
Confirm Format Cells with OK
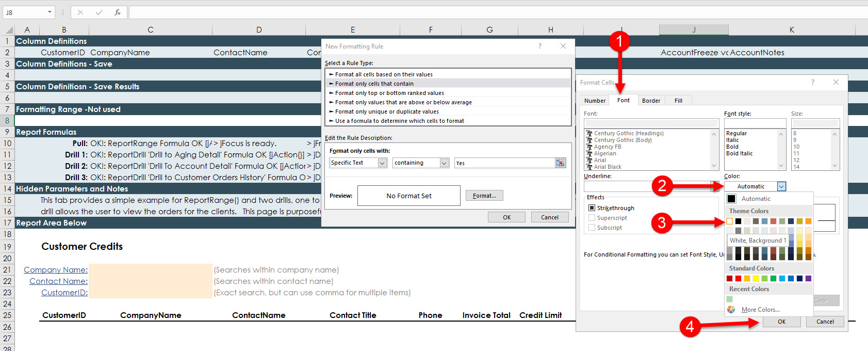click(x=782, y=322)
